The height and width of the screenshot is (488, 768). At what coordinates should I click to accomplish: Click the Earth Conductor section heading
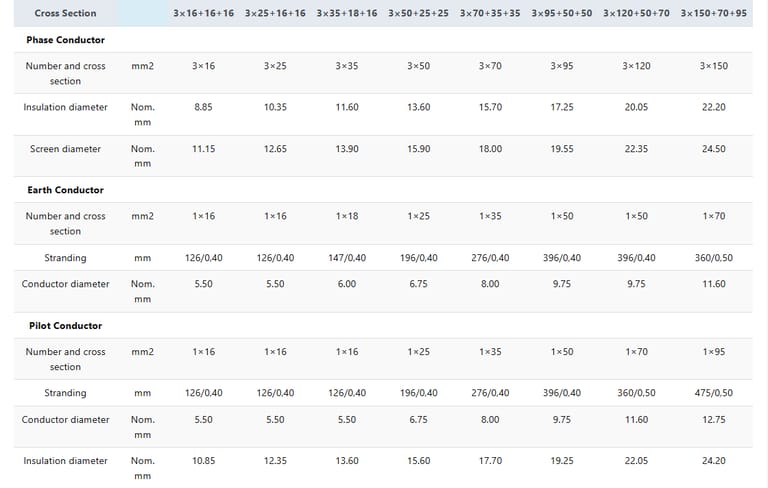click(x=65, y=190)
